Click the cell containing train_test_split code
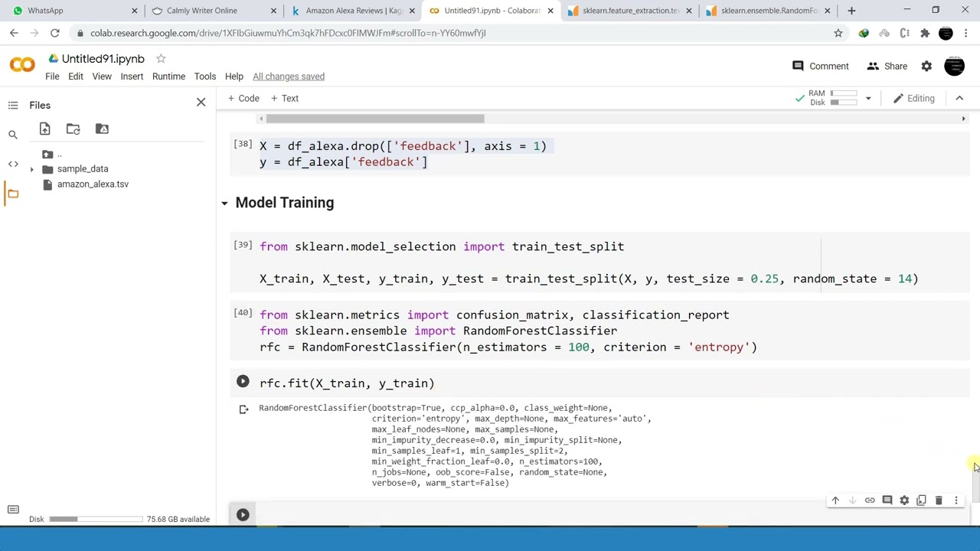Screen dimensions: 980x551 coord(599,262)
